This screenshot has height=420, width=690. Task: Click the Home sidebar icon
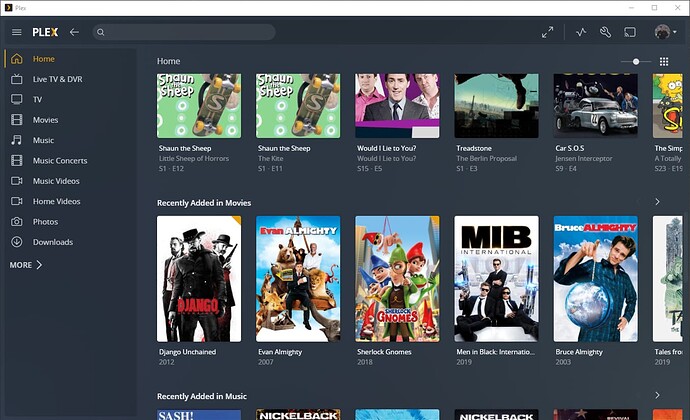click(x=17, y=59)
